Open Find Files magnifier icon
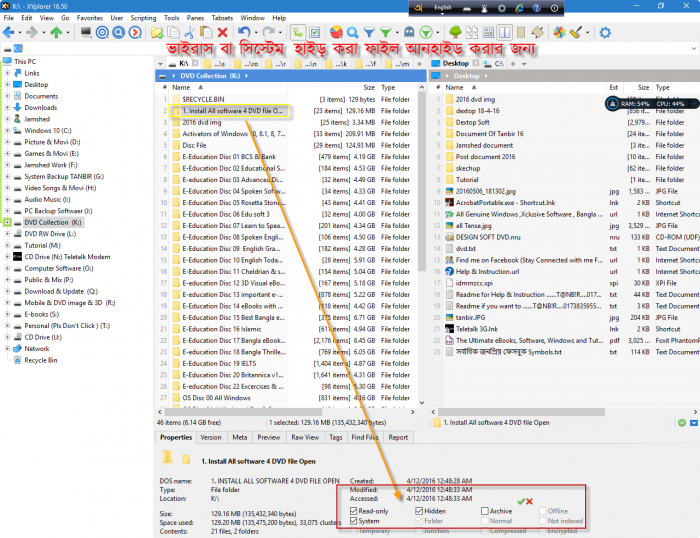Viewport: 700px width, 538px height. pyautogui.click(x=353, y=32)
